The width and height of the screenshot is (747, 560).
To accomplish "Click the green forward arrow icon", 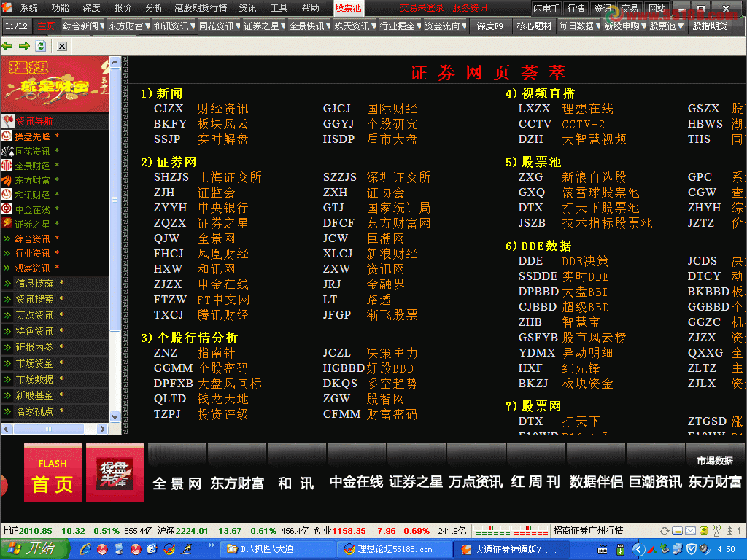I will click(24, 46).
